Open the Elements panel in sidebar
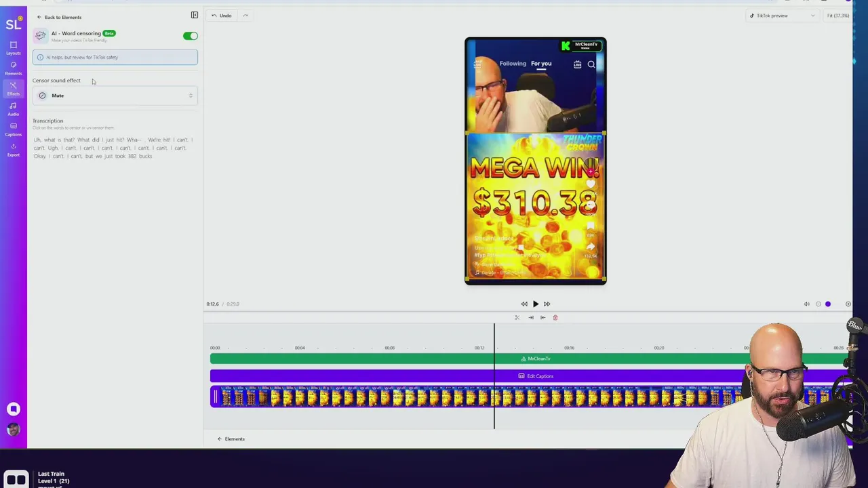Viewport: 868px width, 488px height. pos(13,68)
